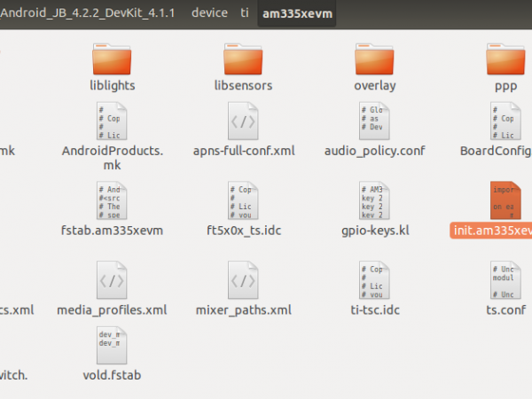Select the audio_policy.conf file icon

pyautogui.click(x=374, y=121)
